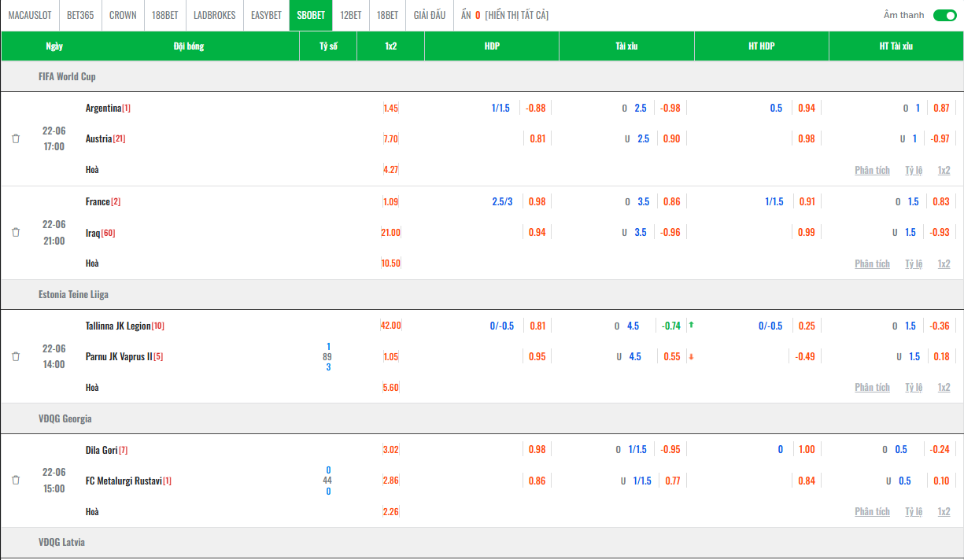Image resolution: width=964 pixels, height=560 pixels.
Task: Click FC Metalurgi Rustavi team name
Action: [124, 481]
